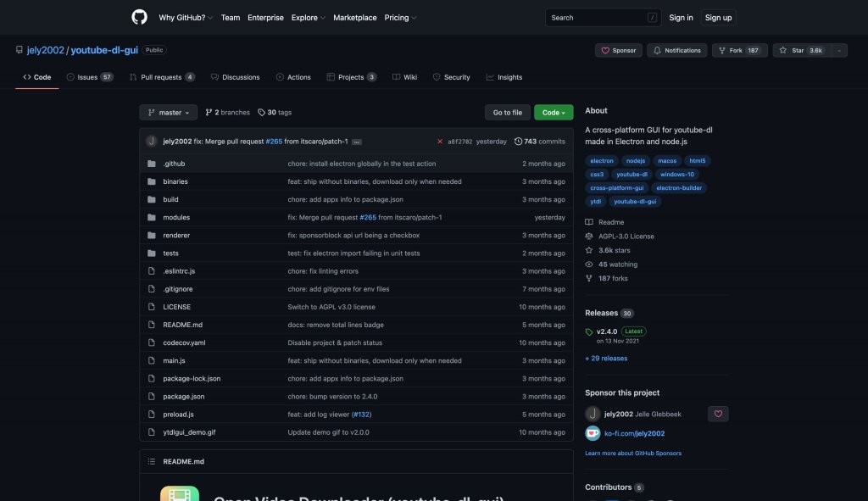
Task: Open package.json file
Action: pos(184,397)
